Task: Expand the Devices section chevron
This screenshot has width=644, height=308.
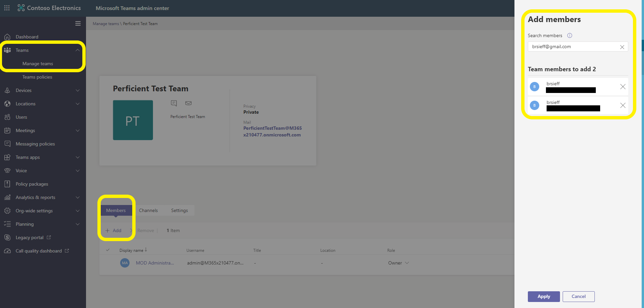Action: pyautogui.click(x=78, y=90)
